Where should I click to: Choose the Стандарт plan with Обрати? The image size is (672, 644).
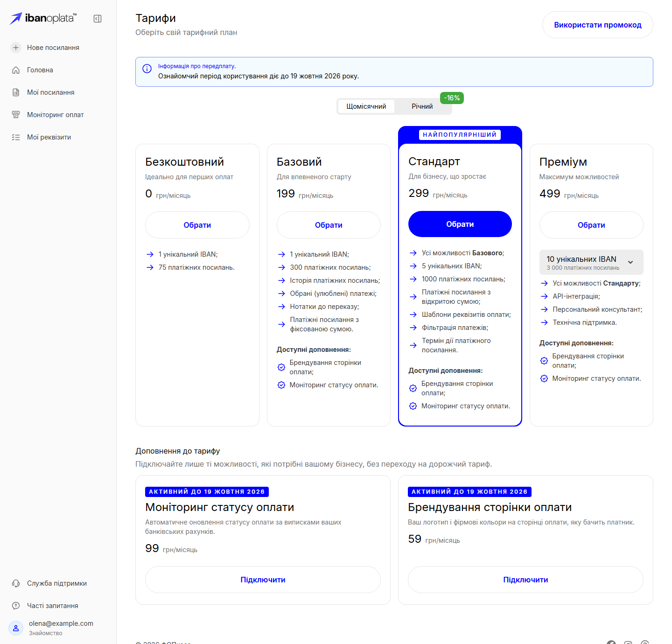(460, 224)
